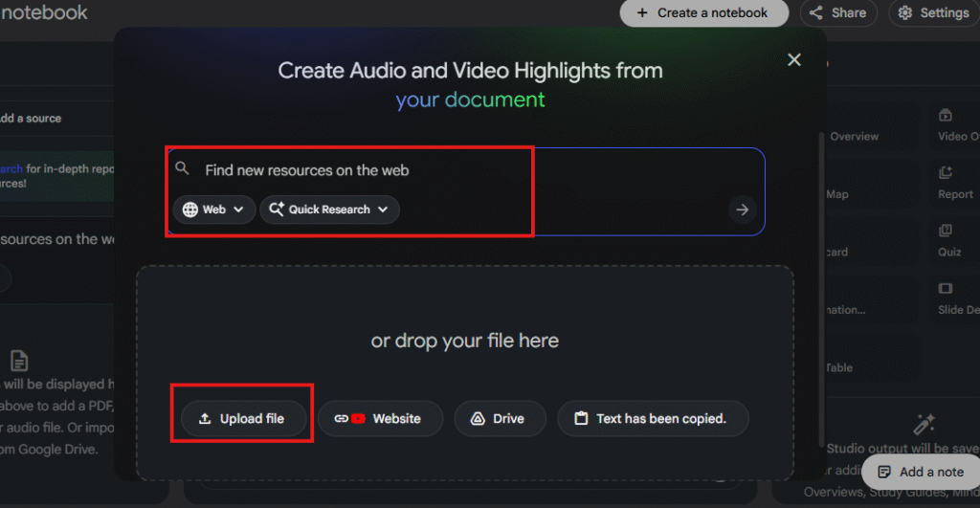Click the plus icon on Create a notebook
This screenshot has width=980, height=508.
[642, 13]
